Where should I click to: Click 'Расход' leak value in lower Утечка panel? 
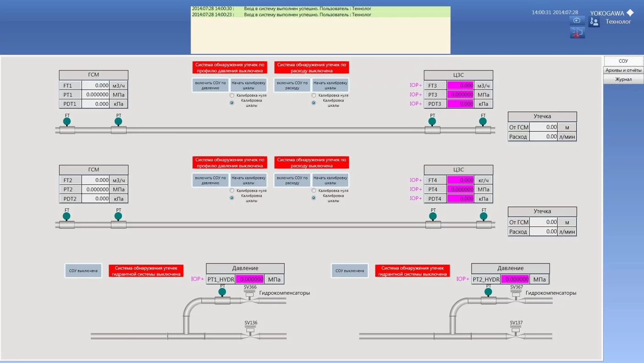[x=544, y=232]
